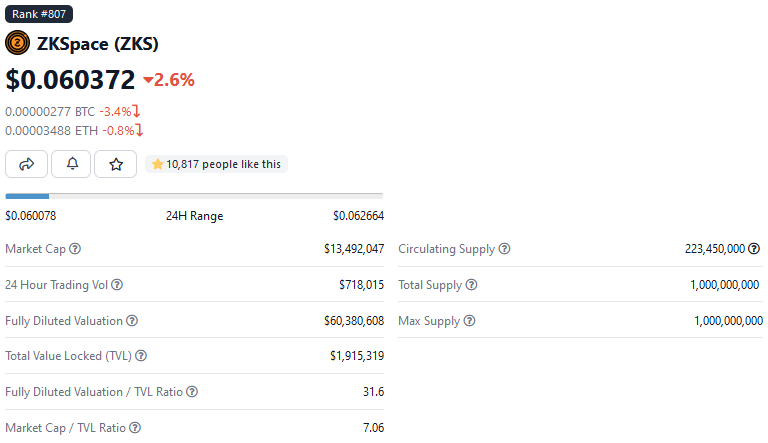Set a price alert with the bell icon
The width and height of the screenshot is (768, 443).
[x=72, y=164]
